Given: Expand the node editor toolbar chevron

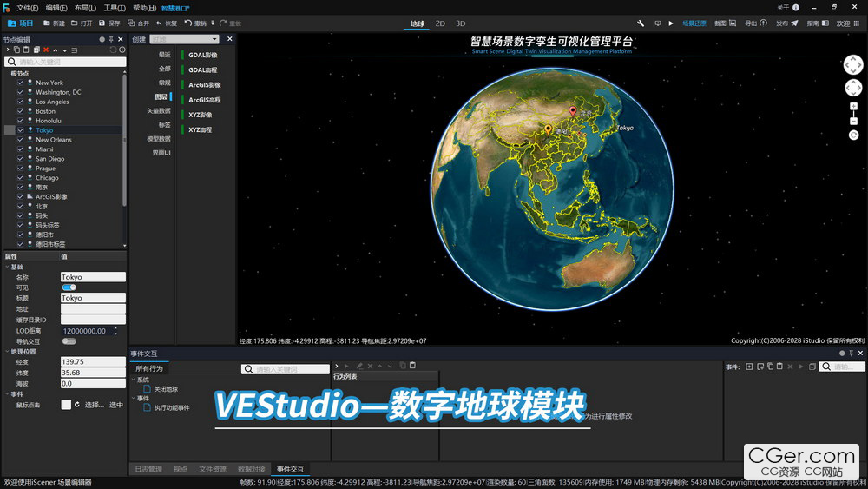Looking at the screenshot, I should (8, 50).
